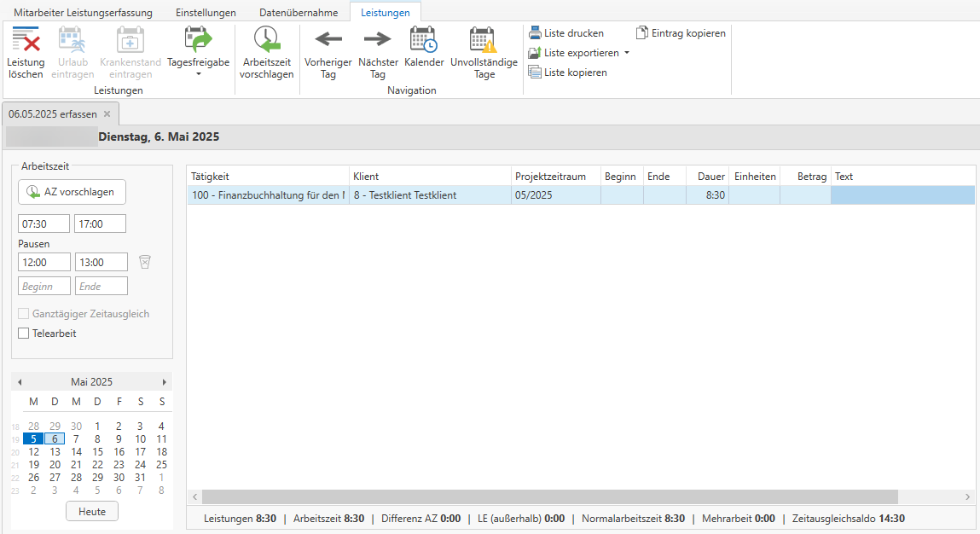This screenshot has width=980, height=534.
Task: Open the Datenübernahme tab
Action: 299,13
